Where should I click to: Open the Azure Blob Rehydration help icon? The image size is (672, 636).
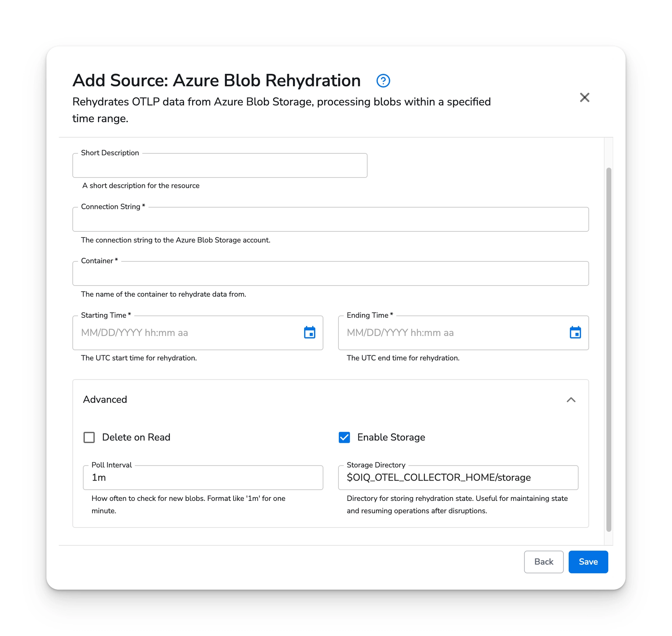[x=383, y=81]
